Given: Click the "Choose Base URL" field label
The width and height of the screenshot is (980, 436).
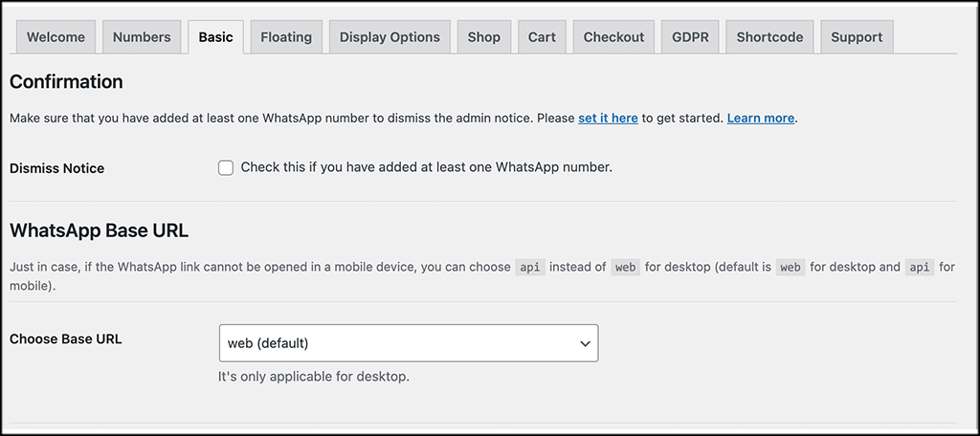Looking at the screenshot, I should point(66,339).
